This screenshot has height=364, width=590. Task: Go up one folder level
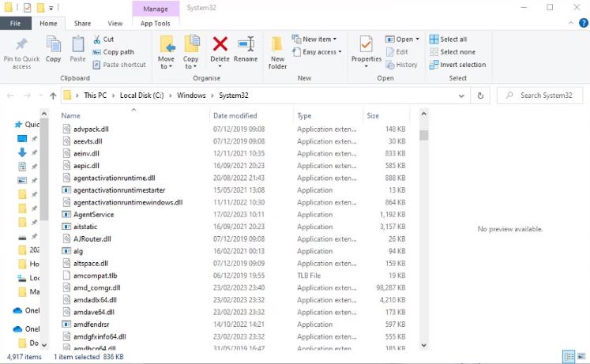click(53, 96)
